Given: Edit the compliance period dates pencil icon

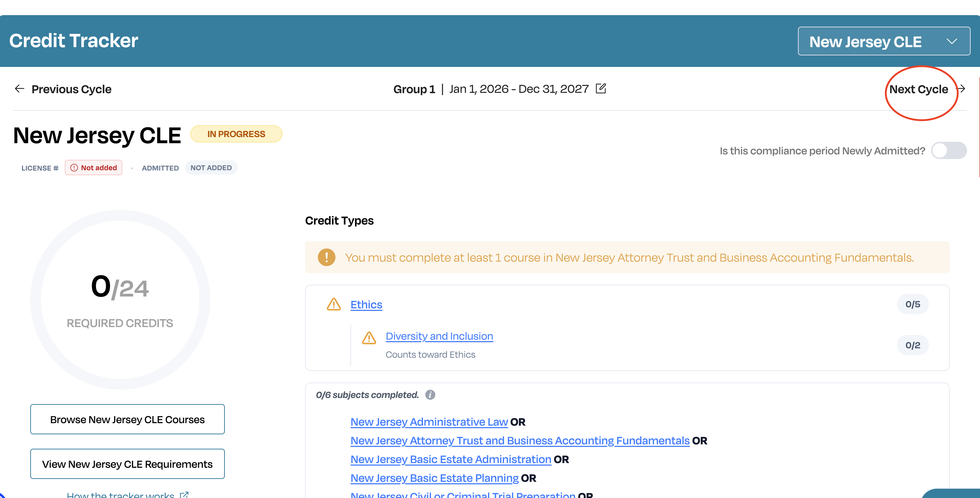Looking at the screenshot, I should click(601, 88).
